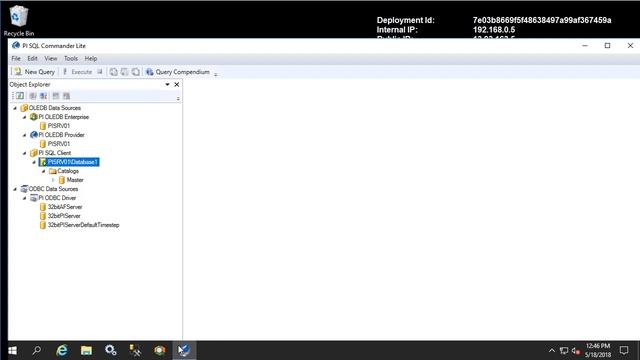Click the multicolored app icon in taskbar
The image size is (640, 360).
pos(160,351)
